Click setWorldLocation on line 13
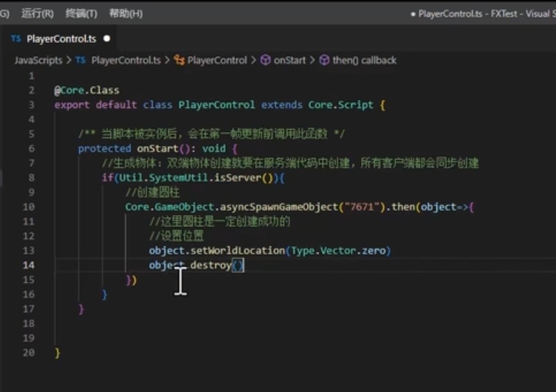This screenshot has height=392, width=556. point(237,251)
